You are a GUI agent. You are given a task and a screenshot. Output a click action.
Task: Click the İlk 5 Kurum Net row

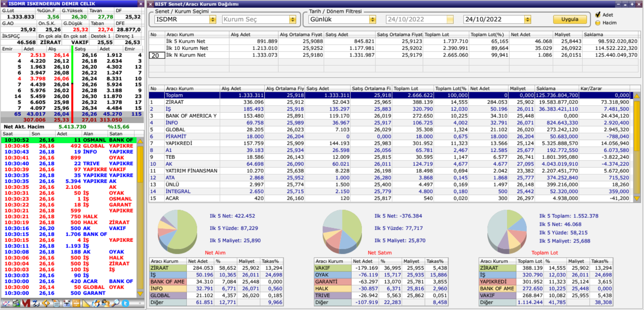[394, 41]
